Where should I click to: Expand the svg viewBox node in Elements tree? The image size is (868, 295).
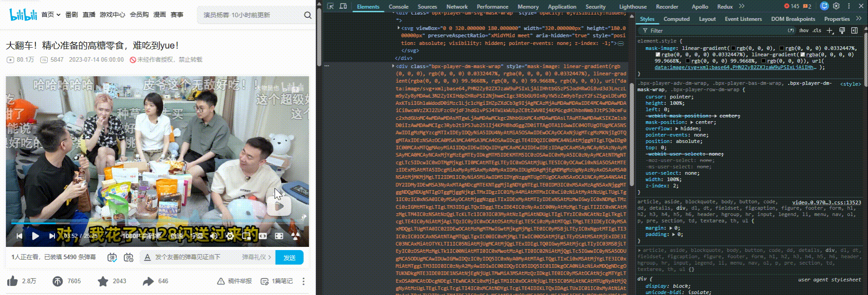[x=399, y=28]
